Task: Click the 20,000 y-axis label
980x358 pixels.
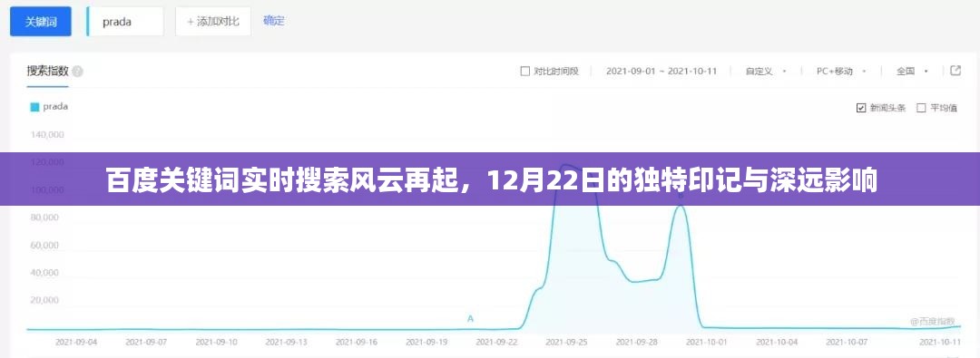Action: pos(44,300)
